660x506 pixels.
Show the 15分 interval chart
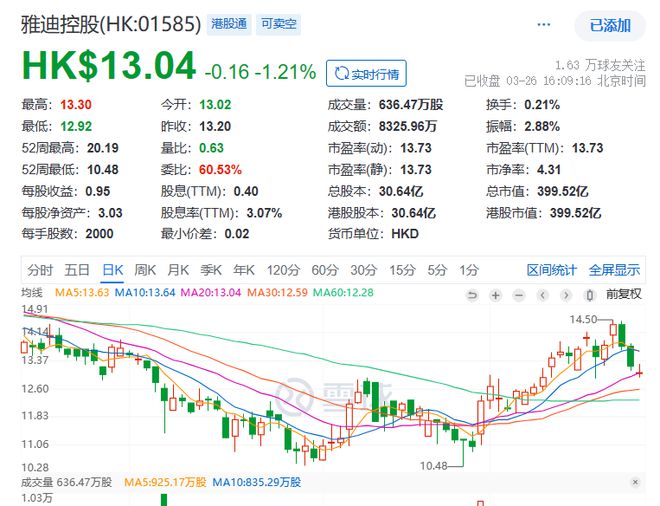(x=402, y=270)
